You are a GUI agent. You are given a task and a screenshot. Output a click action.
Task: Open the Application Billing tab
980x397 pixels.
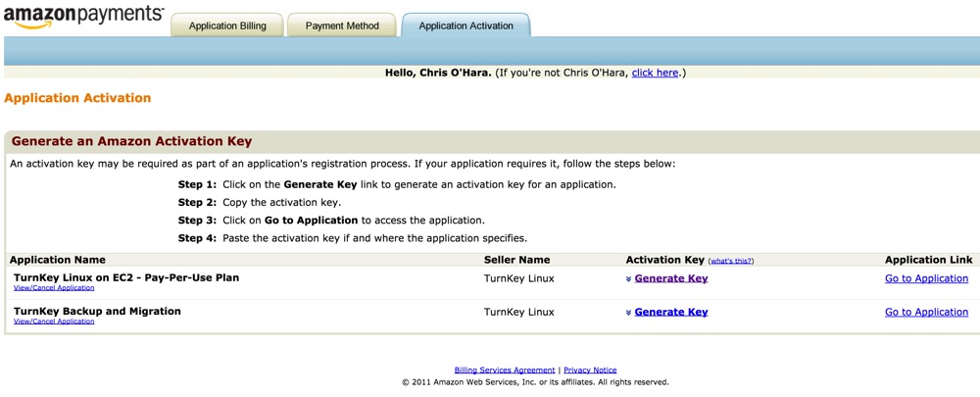[227, 26]
